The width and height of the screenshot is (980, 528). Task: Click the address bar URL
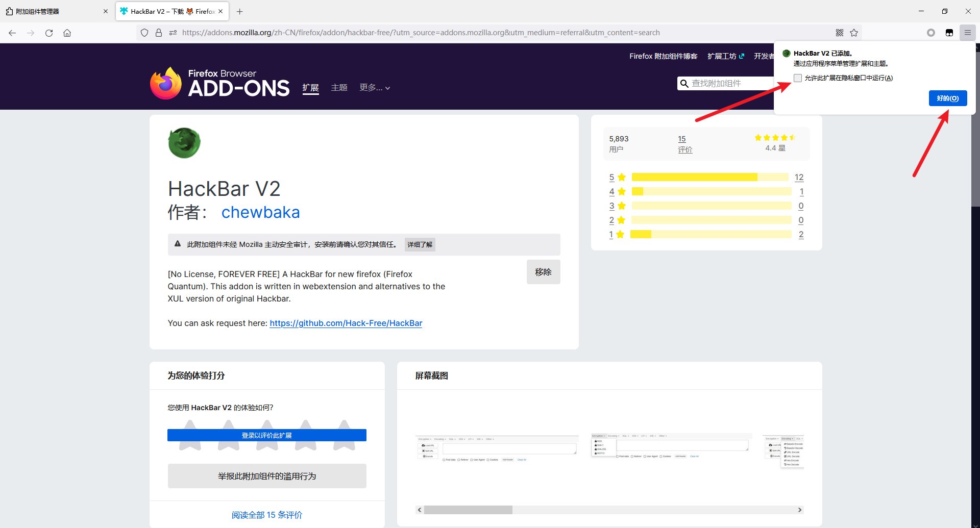(421, 33)
